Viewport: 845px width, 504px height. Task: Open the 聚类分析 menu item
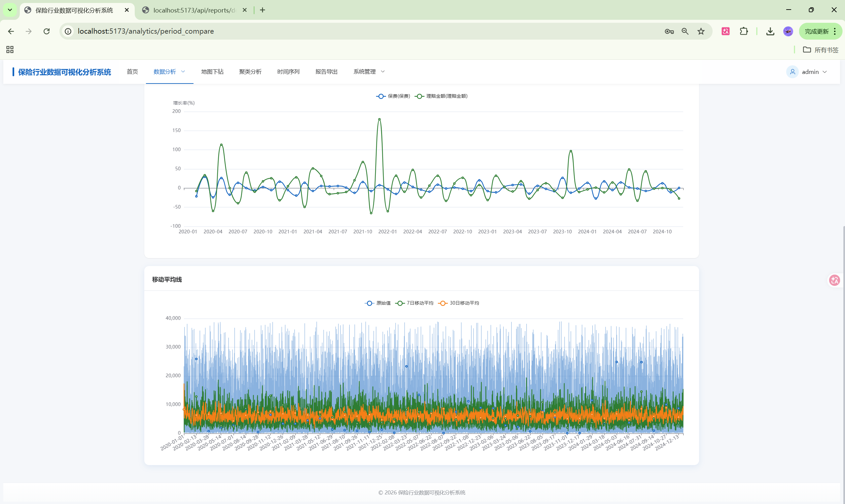pos(250,72)
